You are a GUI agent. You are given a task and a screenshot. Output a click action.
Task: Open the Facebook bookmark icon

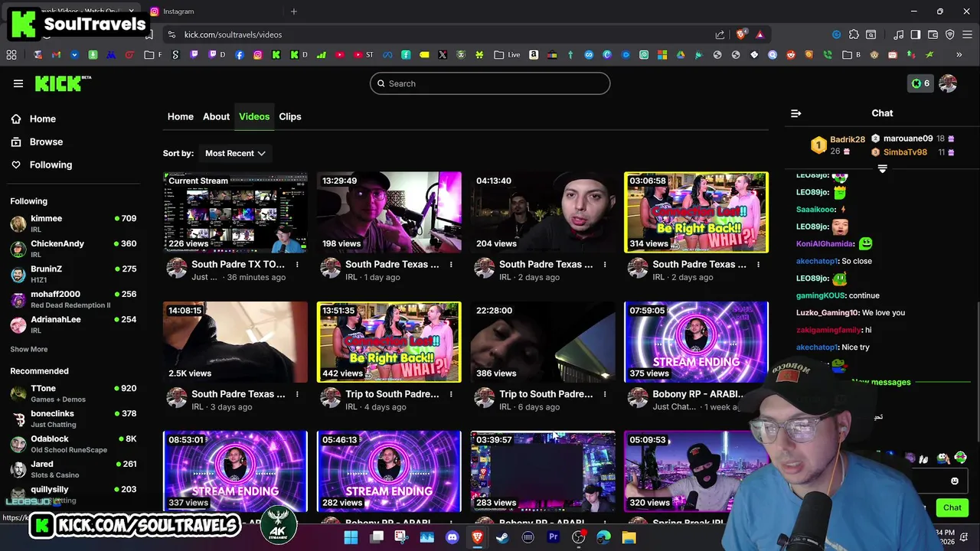(240, 55)
